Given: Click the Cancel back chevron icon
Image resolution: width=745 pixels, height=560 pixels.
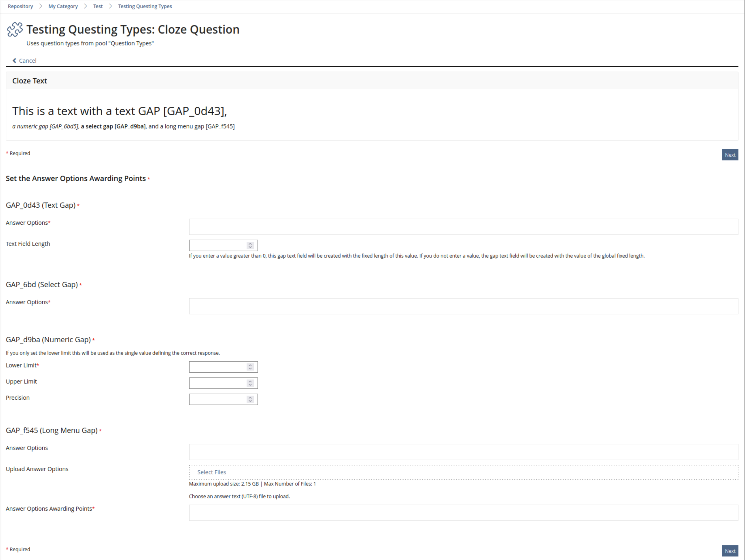Looking at the screenshot, I should point(14,61).
